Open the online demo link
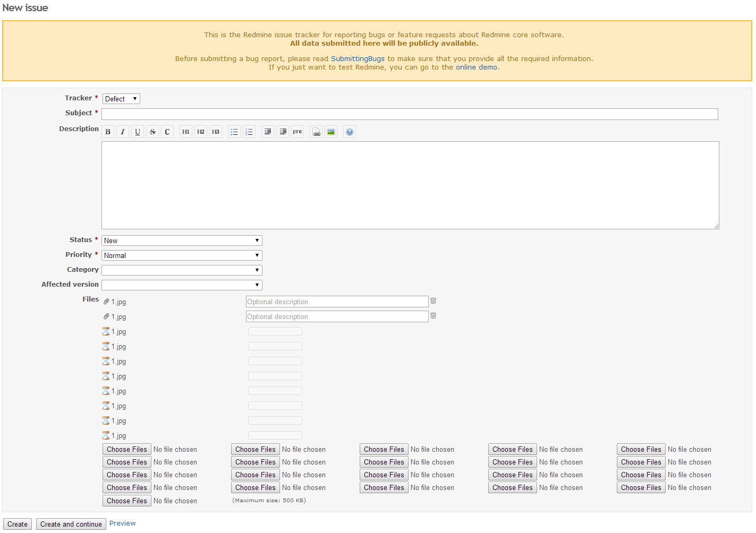This screenshot has width=756, height=533. click(477, 67)
